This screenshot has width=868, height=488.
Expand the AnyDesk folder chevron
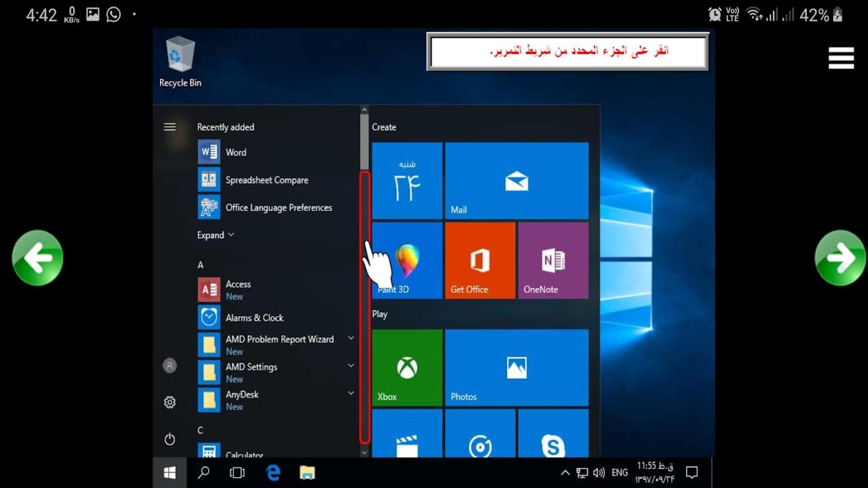(x=351, y=393)
